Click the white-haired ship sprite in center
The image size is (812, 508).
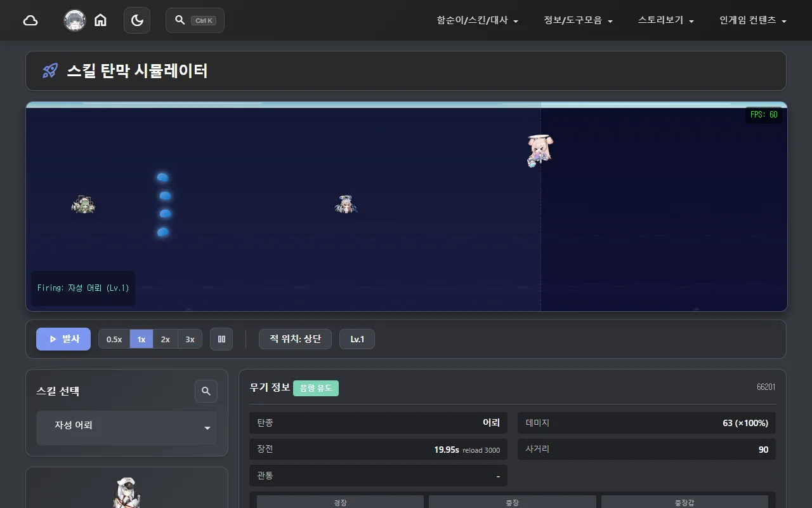(x=346, y=204)
